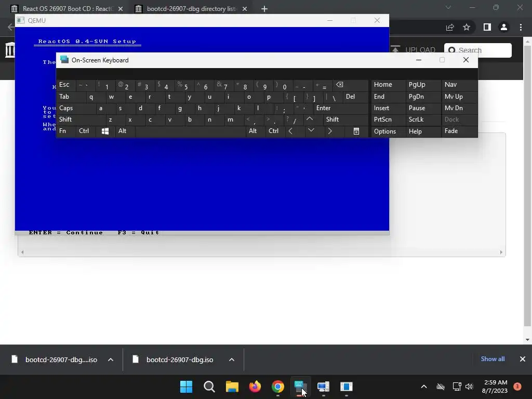Toggle the Caps lock key
Image resolution: width=532 pixels, height=399 pixels.
[76, 108]
